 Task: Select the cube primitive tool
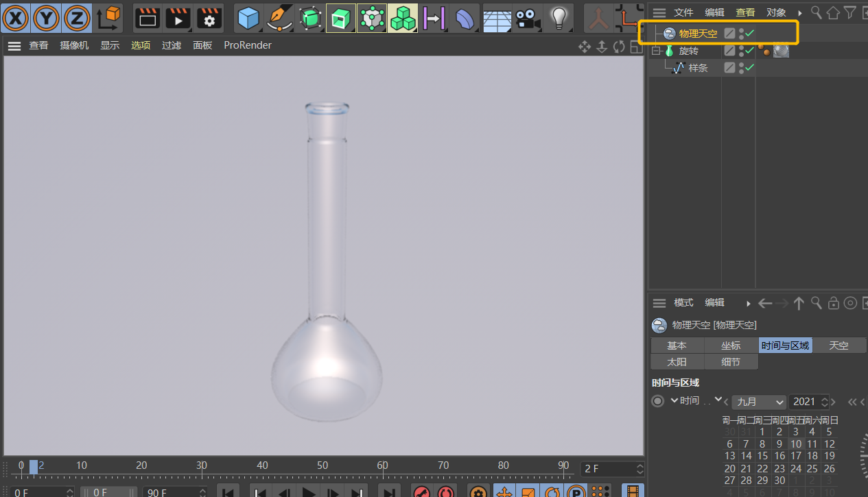[x=249, y=18]
